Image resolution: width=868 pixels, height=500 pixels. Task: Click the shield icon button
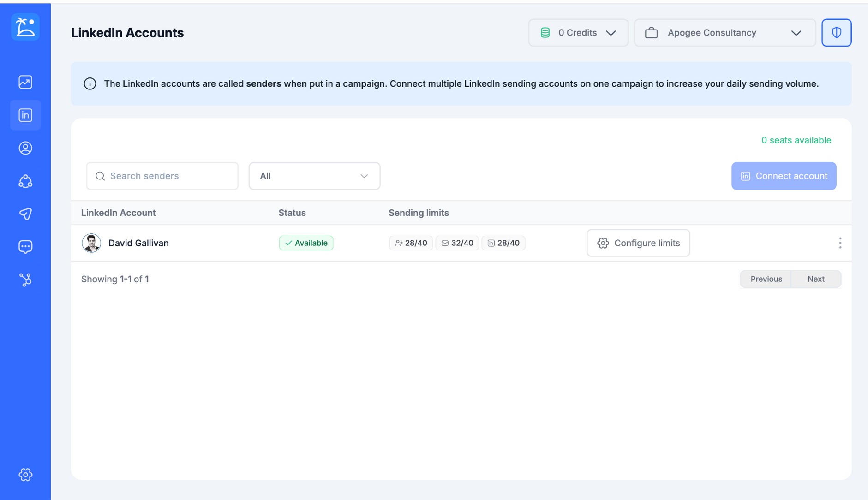(x=836, y=33)
